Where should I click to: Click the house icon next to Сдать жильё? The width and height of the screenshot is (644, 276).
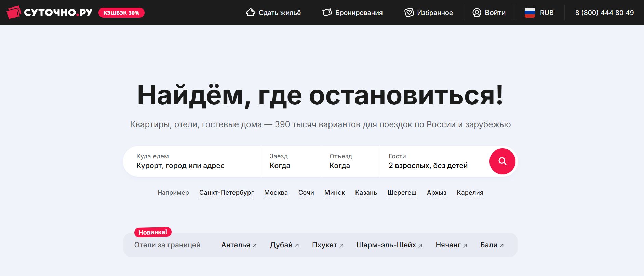coord(251,13)
